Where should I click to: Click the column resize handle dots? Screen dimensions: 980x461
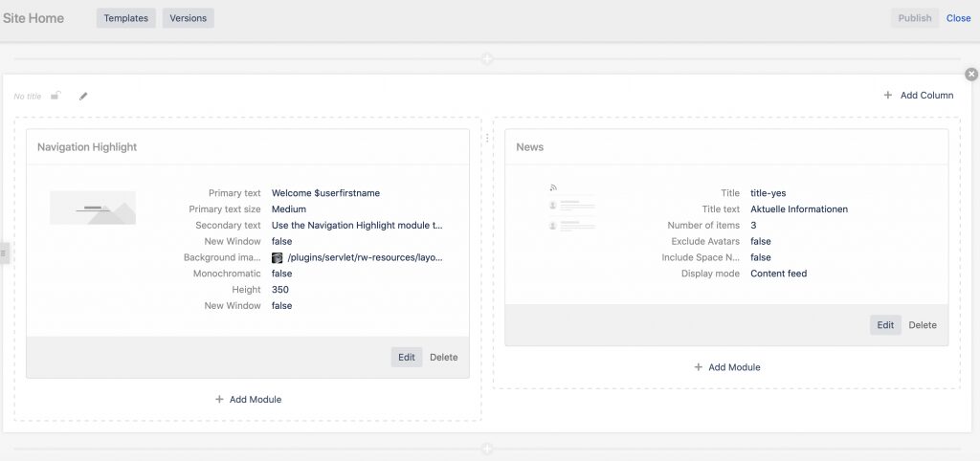(487, 138)
